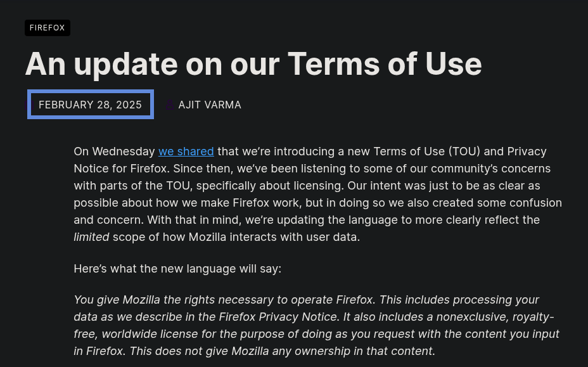
Task: Open the "we shared" hyperlink
Action: (x=186, y=151)
